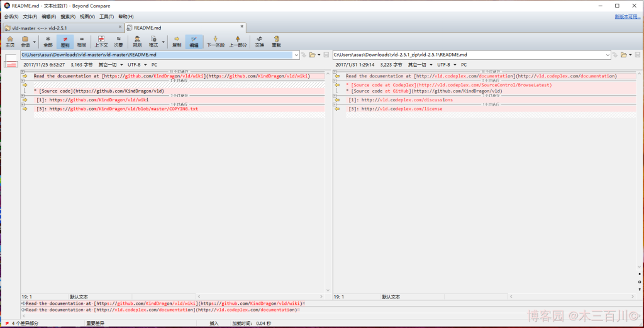Toggle the Show All (全部) filter
The height and width of the screenshot is (328, 644).
tap(48, 42)
